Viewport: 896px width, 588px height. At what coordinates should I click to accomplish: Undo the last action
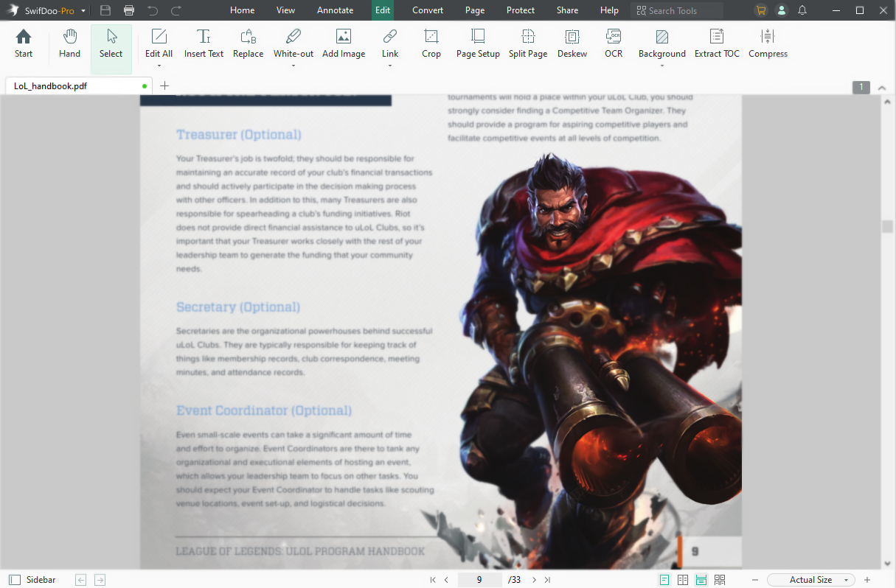point(153,10)
